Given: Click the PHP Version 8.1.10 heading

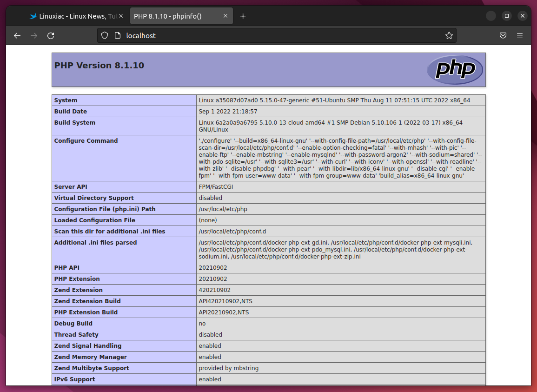Looking at the screenshot, I should [99, 66].
